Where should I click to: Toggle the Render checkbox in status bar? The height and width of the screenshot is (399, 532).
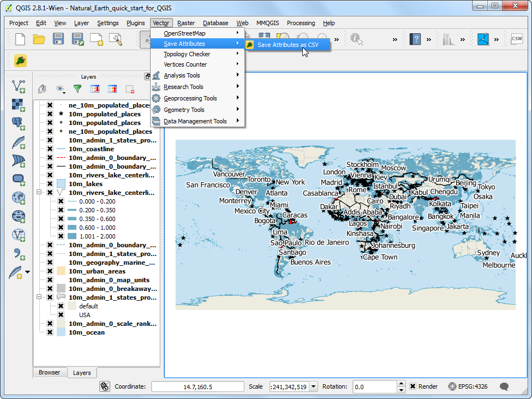coord(413,386)
